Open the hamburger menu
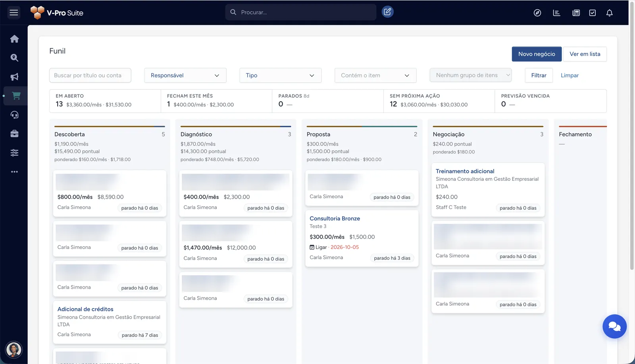Screen dimensions: 635x364 pyautogui.click(x=14, y=13)
